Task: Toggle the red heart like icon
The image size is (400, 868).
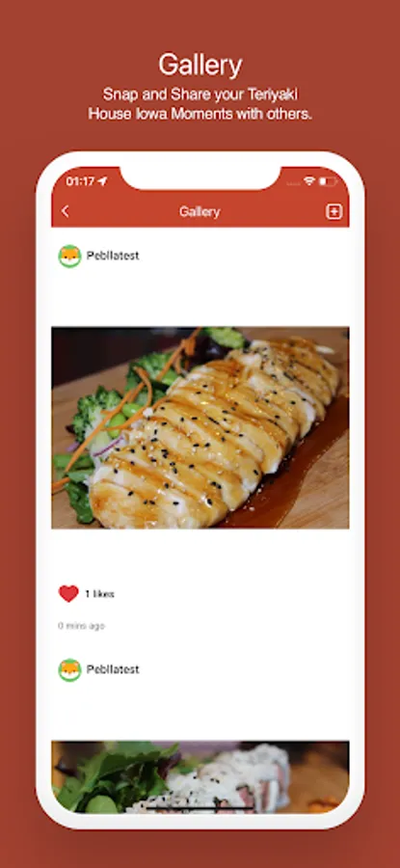Action: click(68, 593)
